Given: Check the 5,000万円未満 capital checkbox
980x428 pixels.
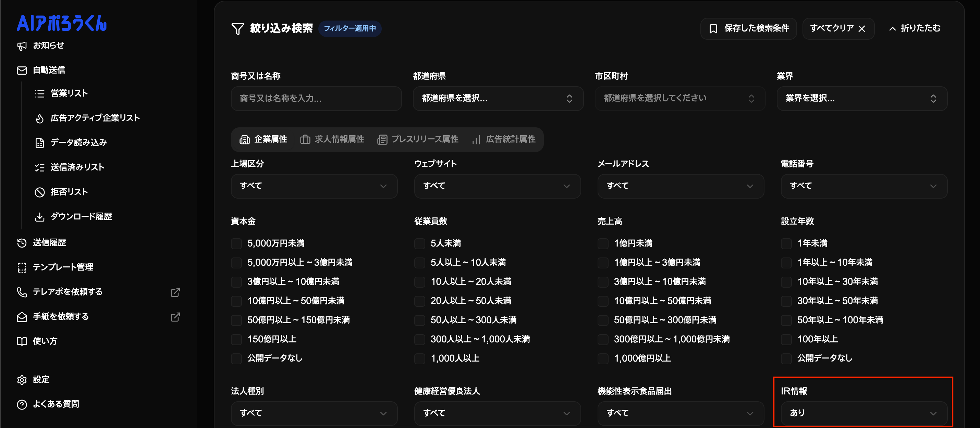Looking at the screenshot, I should 236,244.
